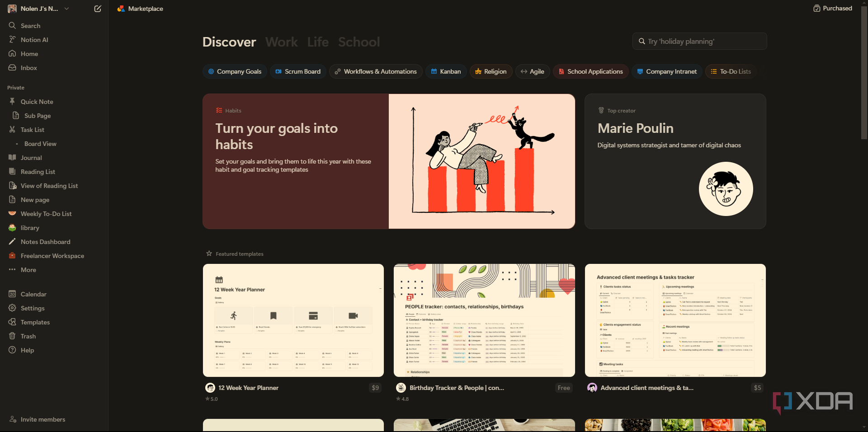Select the Agile category chip
This screenshot has width=868, height=432.
coord(532,71)
